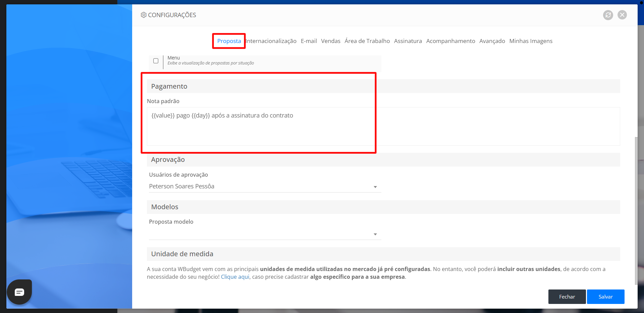Image resolution: width=644 pixels, height=313 pixels.
Task: Click the Modelos section header
Action: tap(383, 207)
